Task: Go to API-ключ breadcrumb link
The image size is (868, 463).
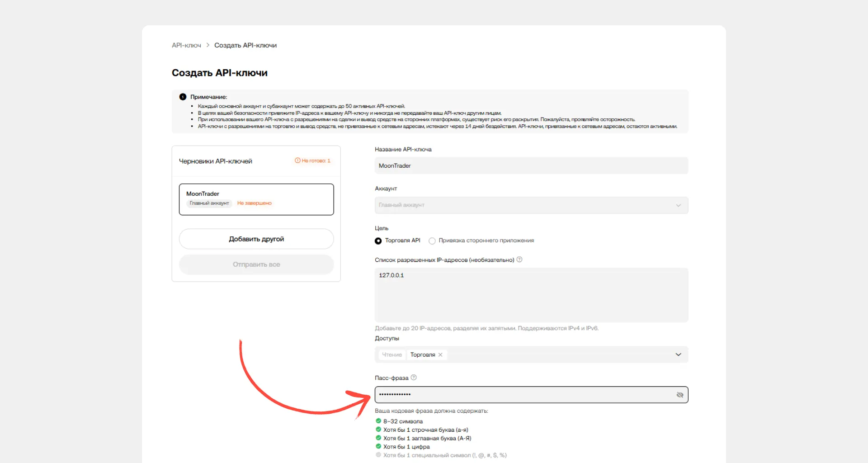Action: 186,45
